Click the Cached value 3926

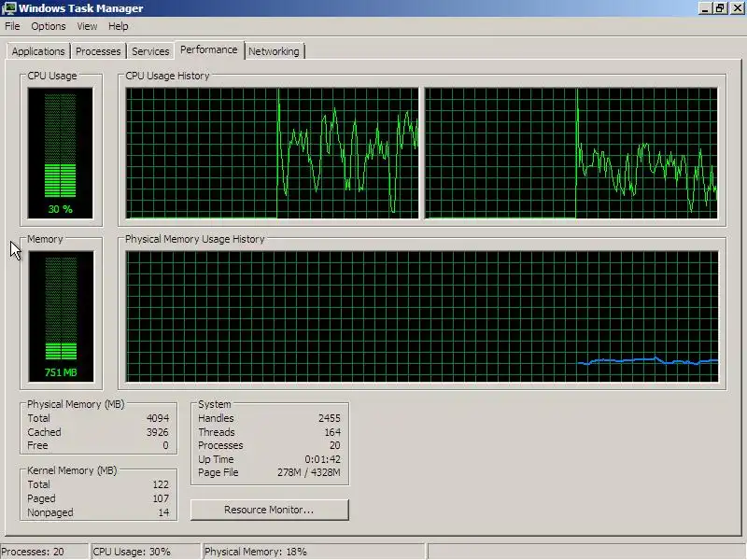point(158,432)
